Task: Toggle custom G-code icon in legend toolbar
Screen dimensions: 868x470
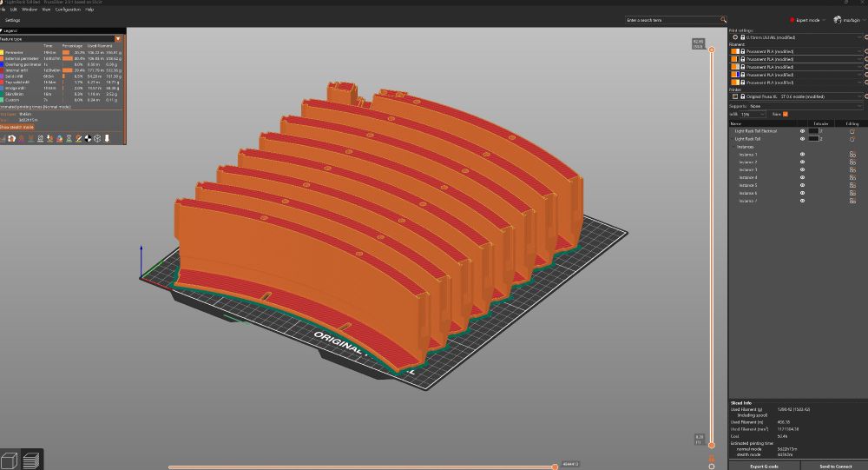Action: pos(78,138)
